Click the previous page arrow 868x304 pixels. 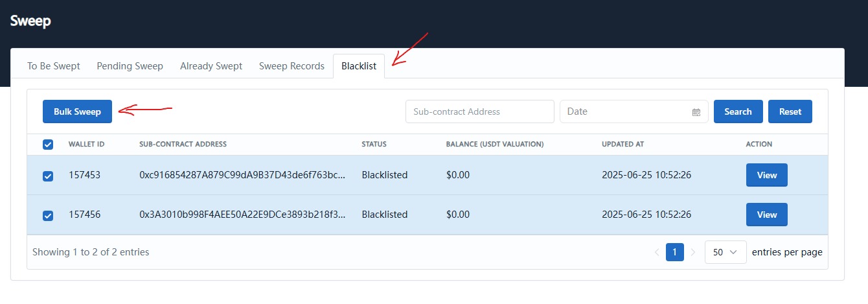pyautogui.click(x=657, y=252)
